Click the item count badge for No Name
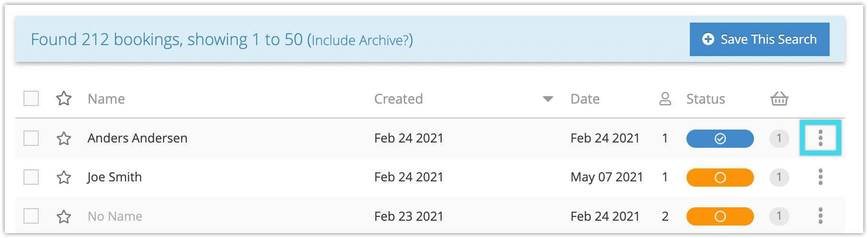 coord(779,216)
